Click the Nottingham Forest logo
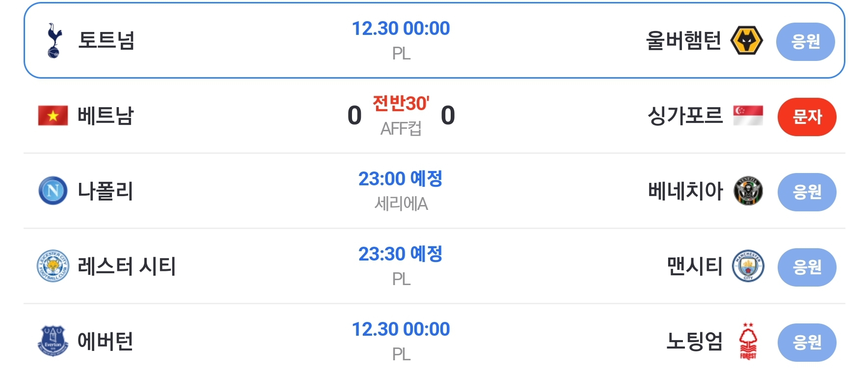 pyautogui.click(x=748, y=342)
